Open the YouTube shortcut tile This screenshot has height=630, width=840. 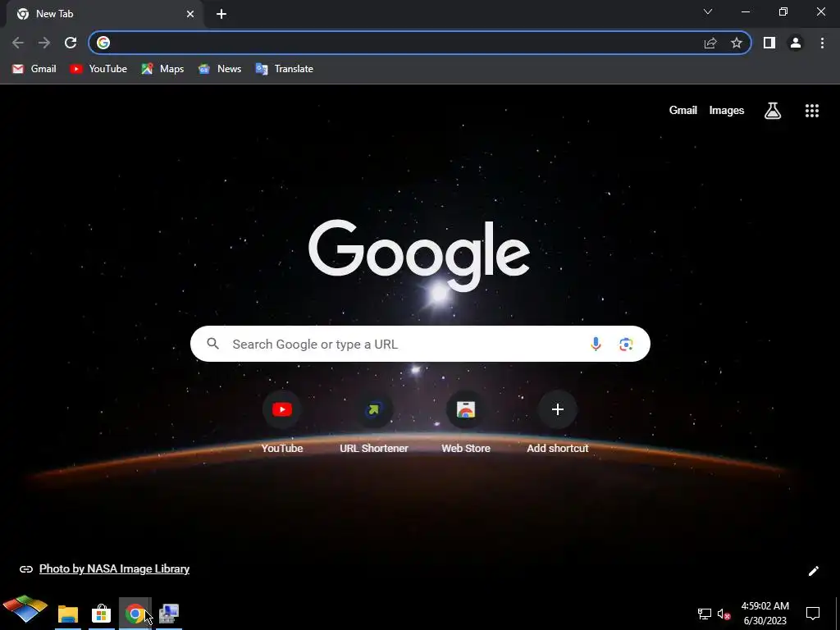282,423
